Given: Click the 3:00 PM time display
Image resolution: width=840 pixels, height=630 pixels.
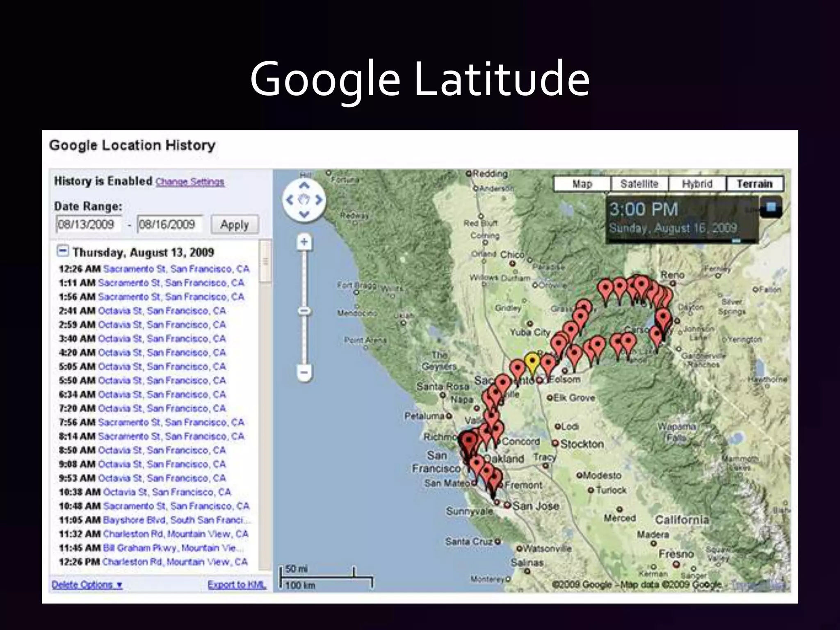Looking at the screenshot, I should (x=644, y=210).
